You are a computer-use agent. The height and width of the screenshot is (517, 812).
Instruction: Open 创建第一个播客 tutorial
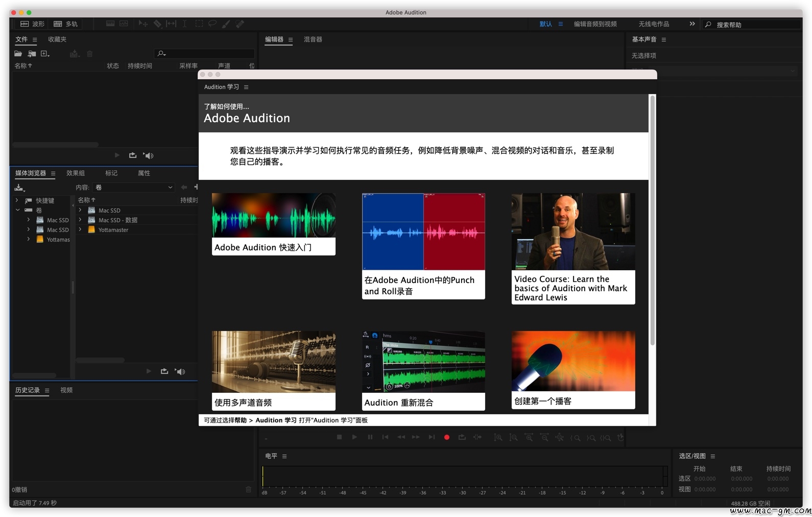[574, 370]
